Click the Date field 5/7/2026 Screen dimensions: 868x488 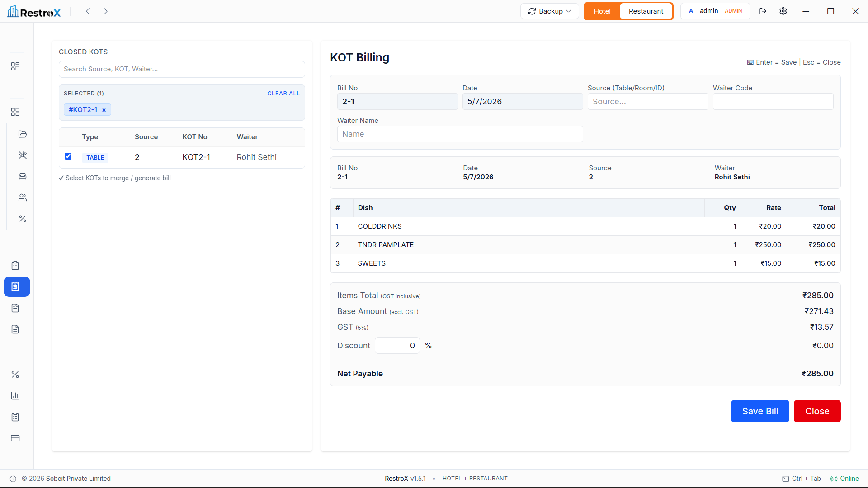523,102
